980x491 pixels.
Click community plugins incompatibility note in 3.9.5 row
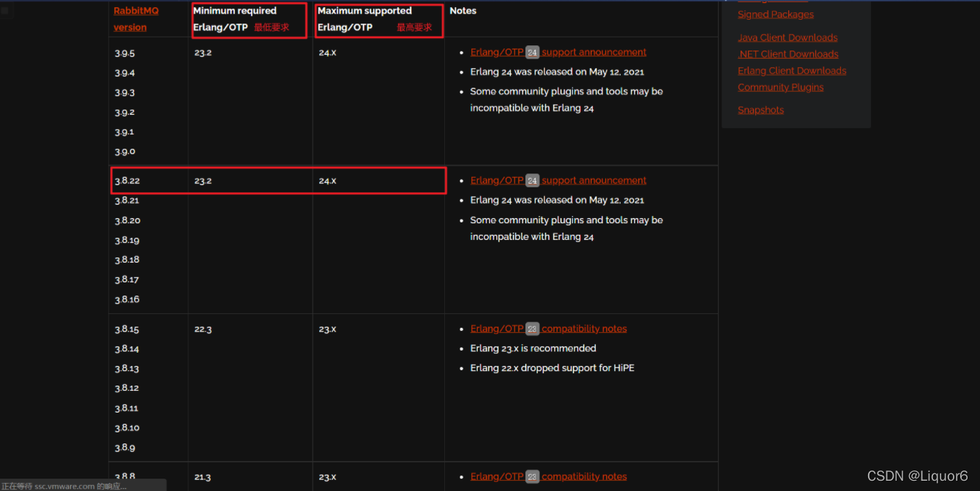(566, 100)
